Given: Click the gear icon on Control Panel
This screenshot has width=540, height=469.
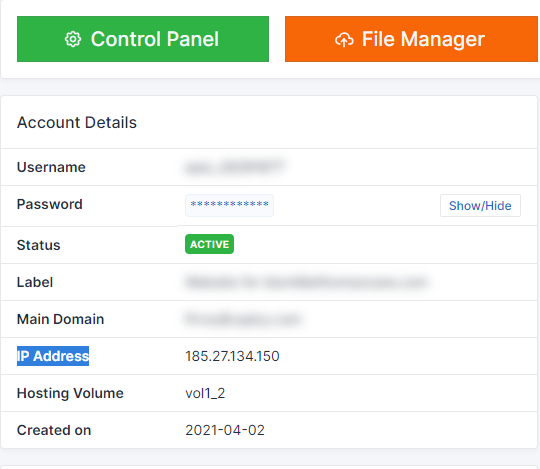Looking at the screenshot, I should 73,39.
